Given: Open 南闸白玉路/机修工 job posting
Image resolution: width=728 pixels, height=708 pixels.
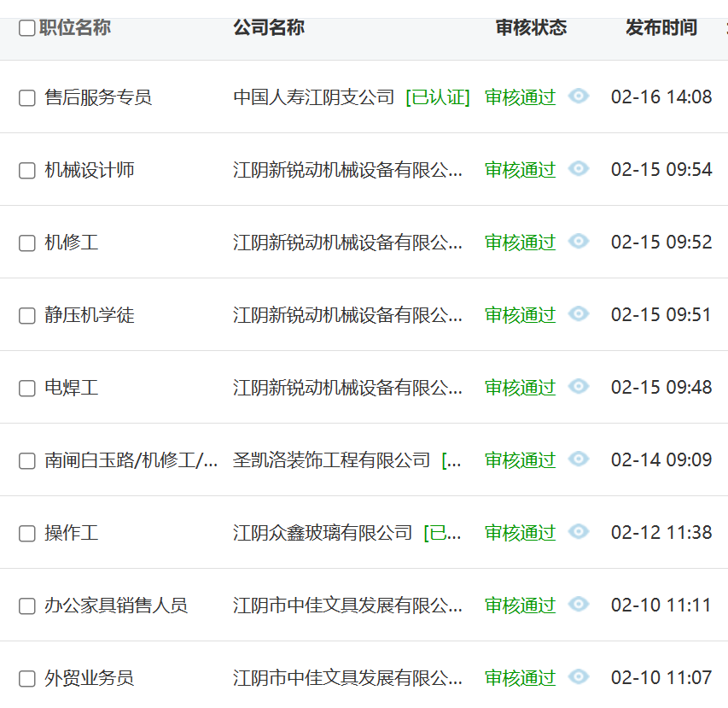Looking at the screenshot, I should coord(131,460).
